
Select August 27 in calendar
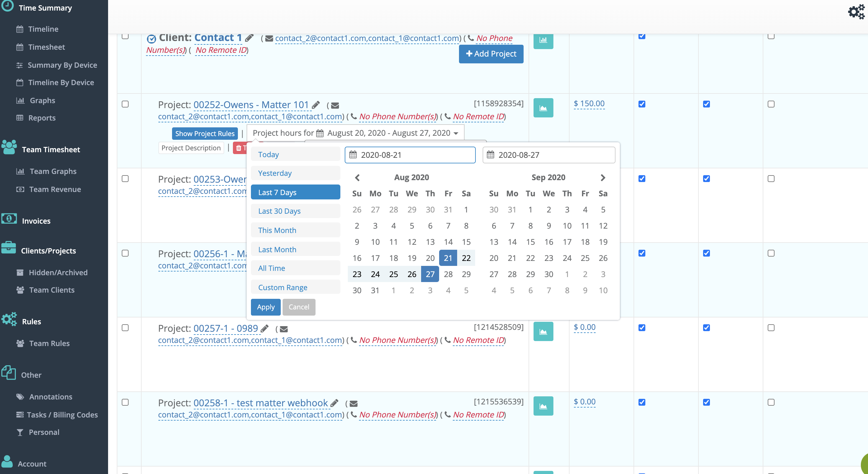tap(430, 274)
